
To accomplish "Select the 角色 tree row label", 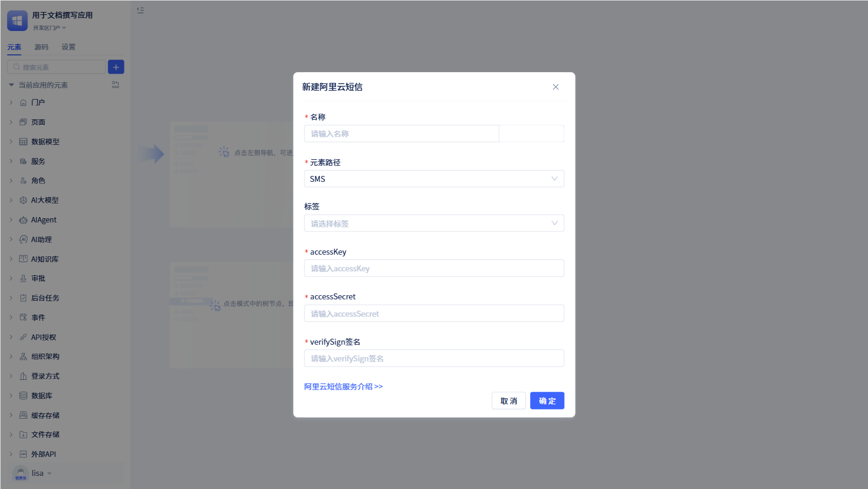I will (38, 181).
